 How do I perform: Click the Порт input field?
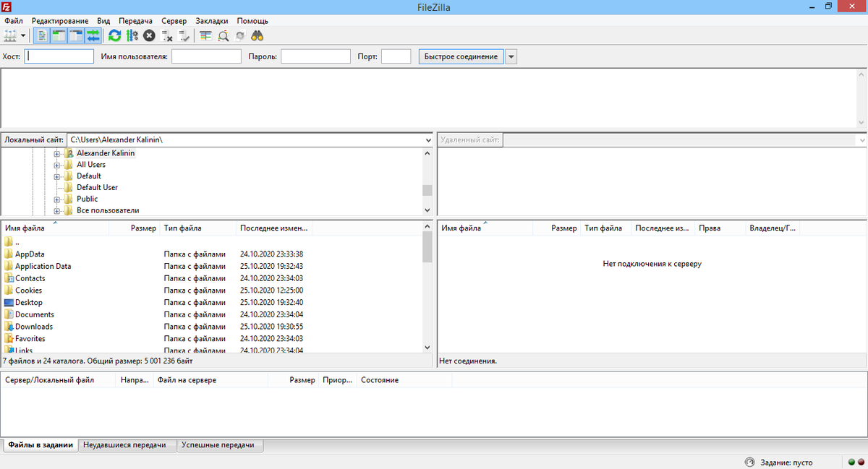[396, 56]
